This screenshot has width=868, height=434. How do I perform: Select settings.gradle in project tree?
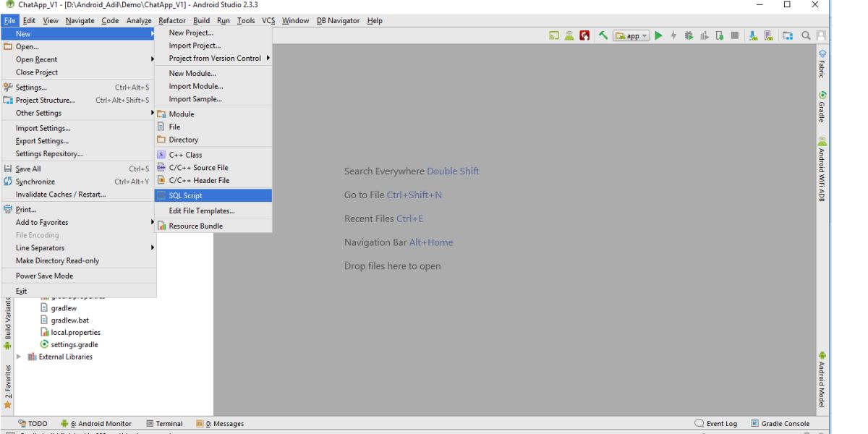click(69, 345)
